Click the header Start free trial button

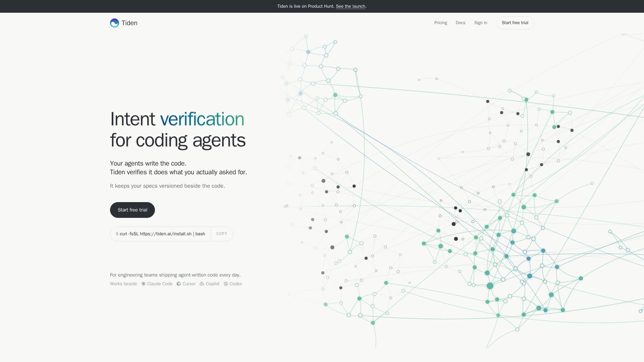[515, 23]
